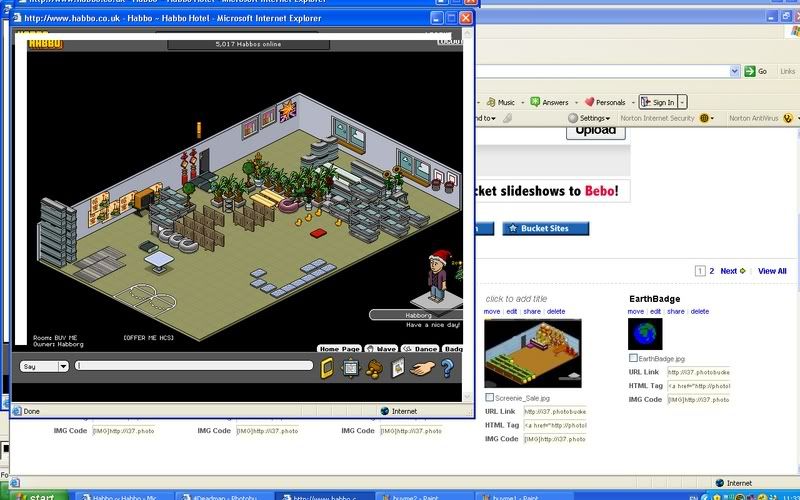This screenshot has height=500, width=800.
Task: Click the Next page link
Action: point(729,271)
